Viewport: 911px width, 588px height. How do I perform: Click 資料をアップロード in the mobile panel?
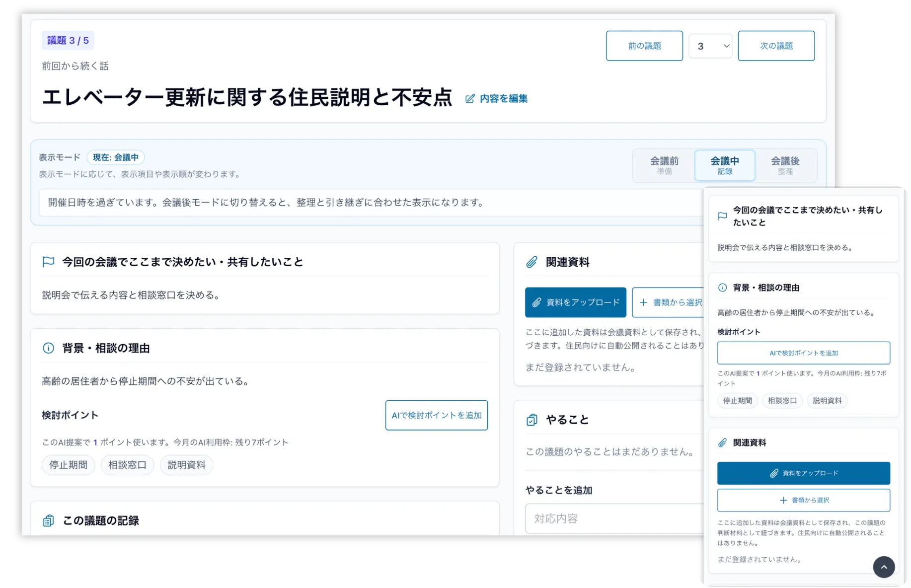(x=803, y=473)
